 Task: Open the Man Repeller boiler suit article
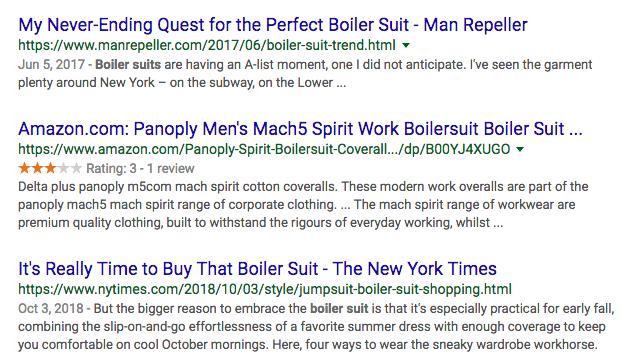273,25
